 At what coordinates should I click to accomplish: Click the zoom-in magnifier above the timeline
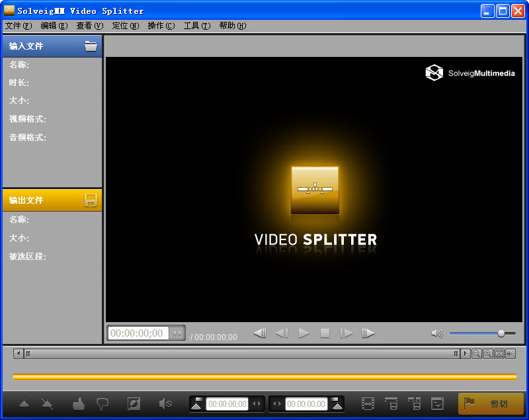[x=487, y=353]
